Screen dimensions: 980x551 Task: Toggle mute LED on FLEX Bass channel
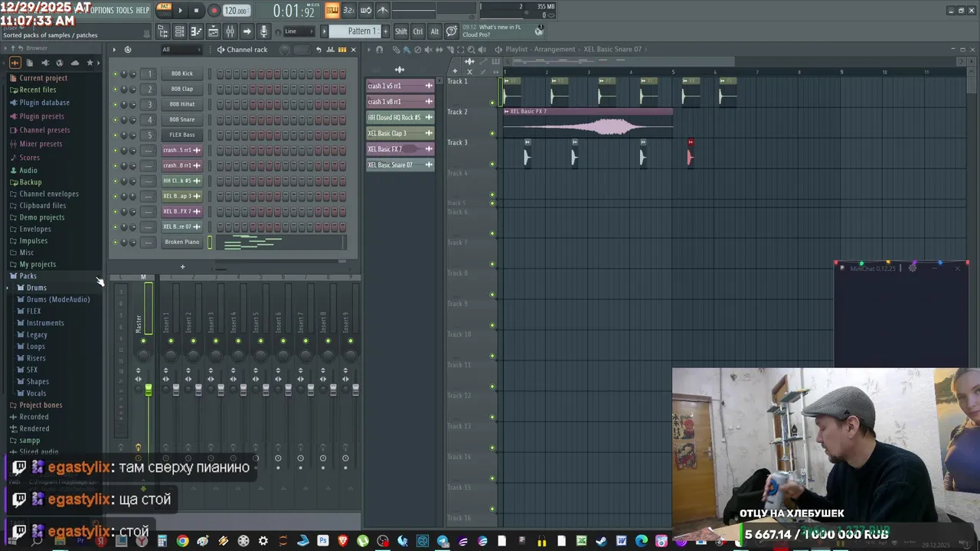pos(116,135)
